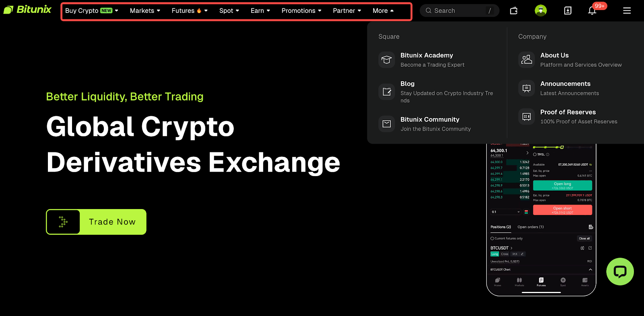
Task: Expand the Futures dropdown
Action: tap(190, 11)
